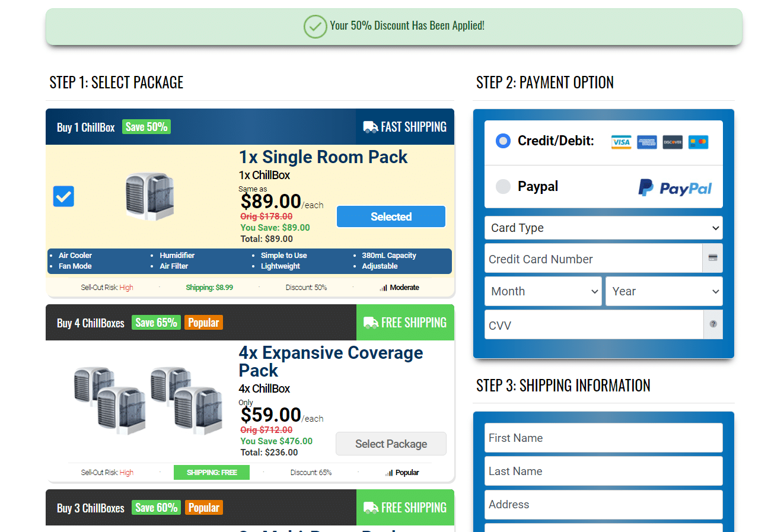Click Select Package for 4x Expansive Coverage Pack
The image size is (768, 532).
[391, 444]
